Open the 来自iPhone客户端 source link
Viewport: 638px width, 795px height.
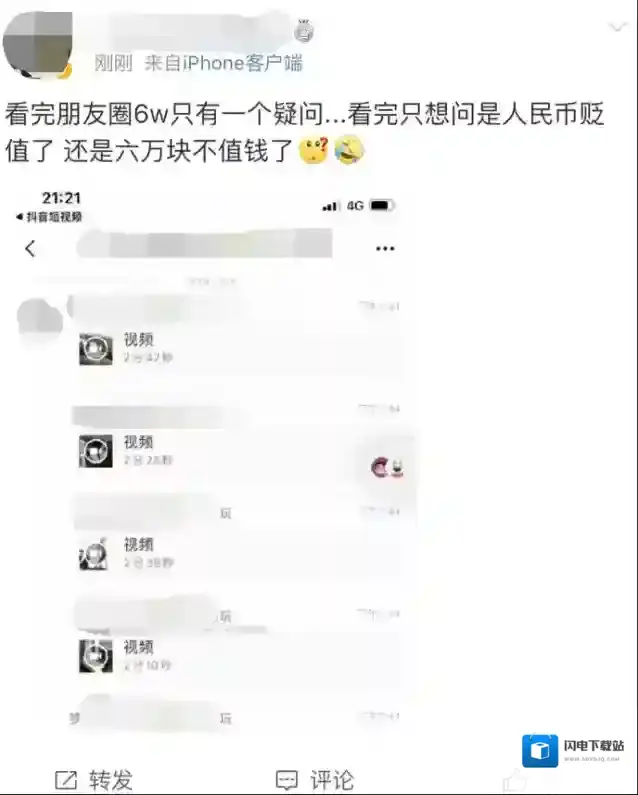224,63
